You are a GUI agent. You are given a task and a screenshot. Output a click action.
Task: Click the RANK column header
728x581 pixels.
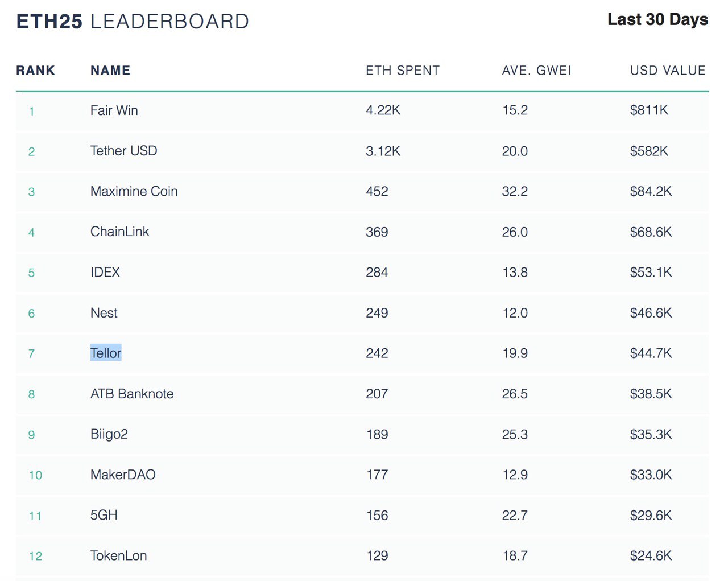point(35,71)
